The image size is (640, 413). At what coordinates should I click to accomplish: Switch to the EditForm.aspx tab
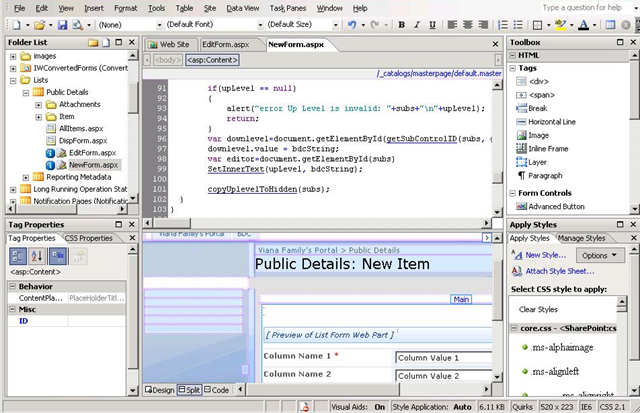pyautogui.click(x=224, y=44)
